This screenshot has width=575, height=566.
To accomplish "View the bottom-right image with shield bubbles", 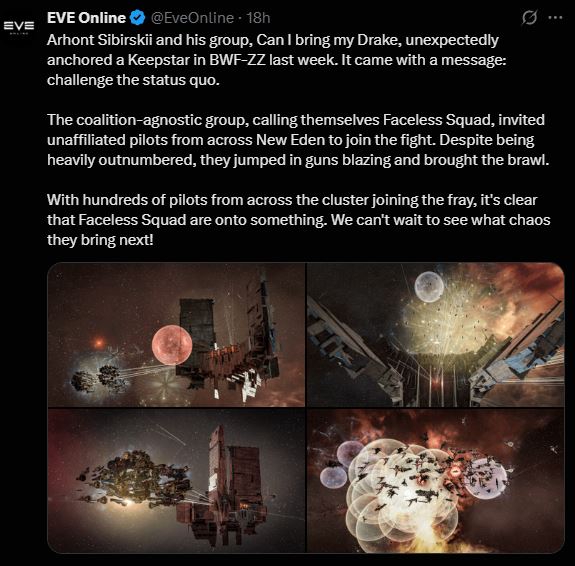I will 435,481.
